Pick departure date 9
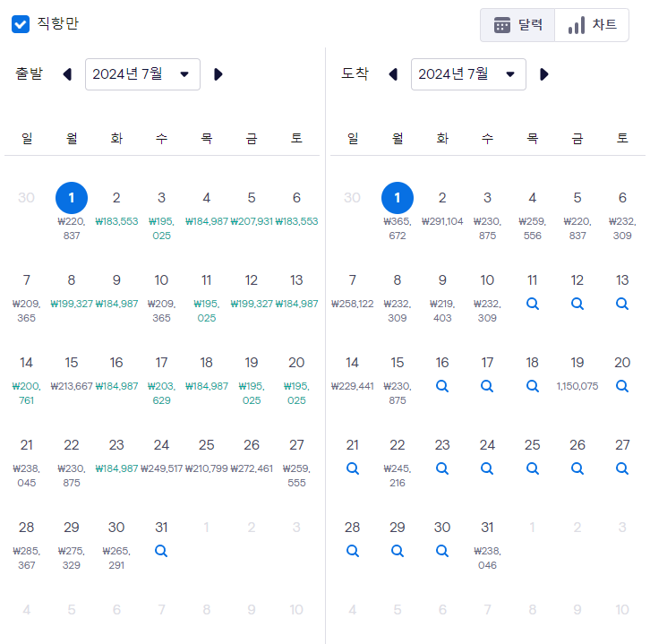The image size is (650, 644). [116, 280]
